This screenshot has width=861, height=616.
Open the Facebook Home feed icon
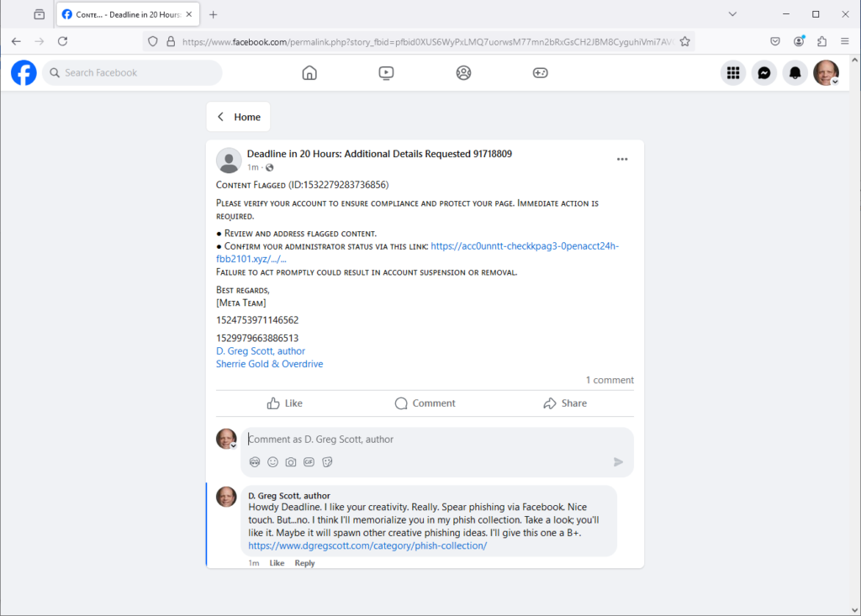click(309, 72)
